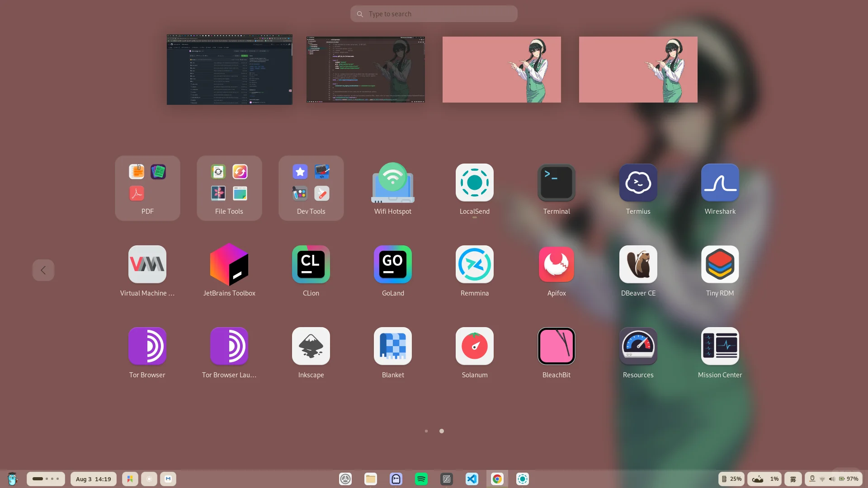Start Tor Browser
Screen dimensions: 868x488
coord(147,346)
